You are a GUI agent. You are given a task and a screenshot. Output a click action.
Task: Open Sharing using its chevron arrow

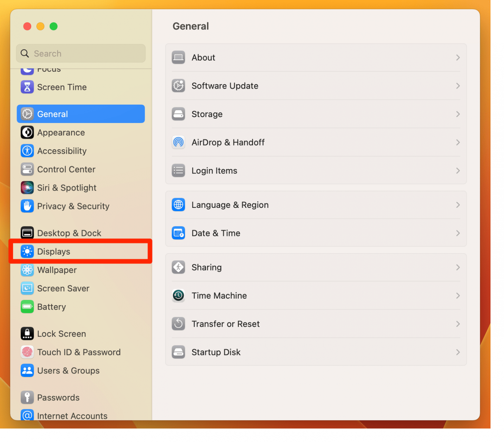point(458,267)
